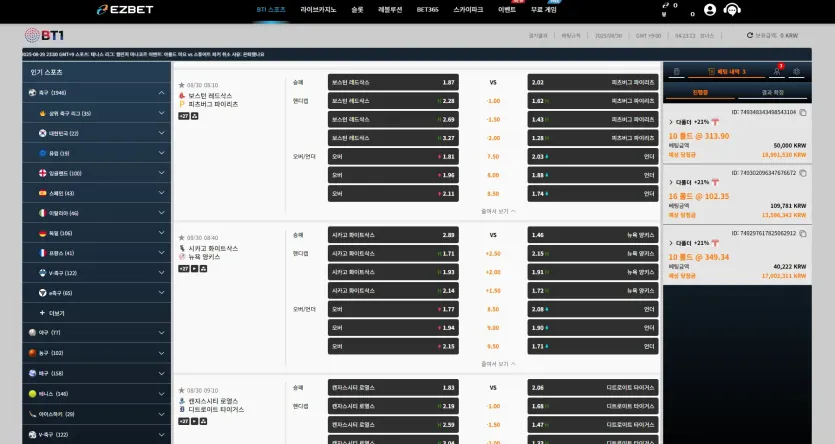
Task: Open 스카이파크 menu
Action: click(x=468, y=10)
